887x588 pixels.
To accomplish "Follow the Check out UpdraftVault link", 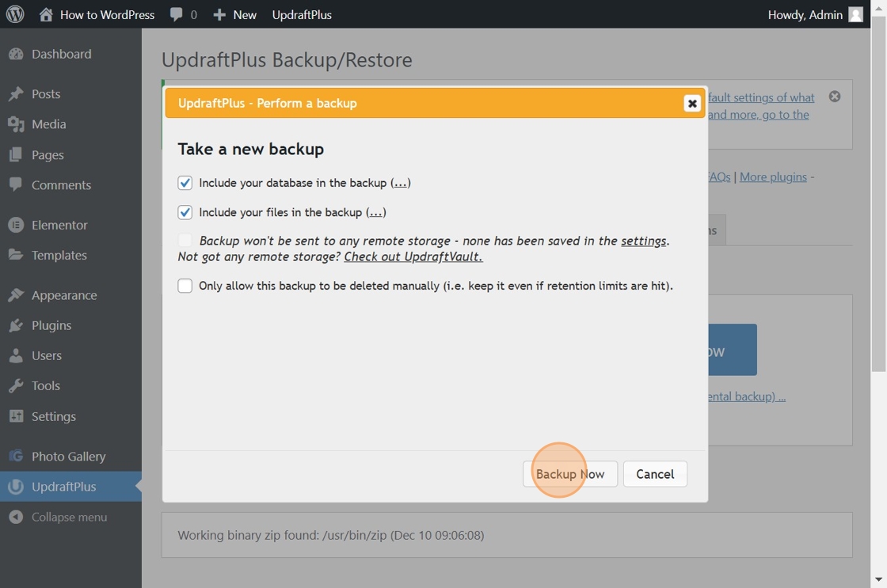I will click(x=413, y=256).
